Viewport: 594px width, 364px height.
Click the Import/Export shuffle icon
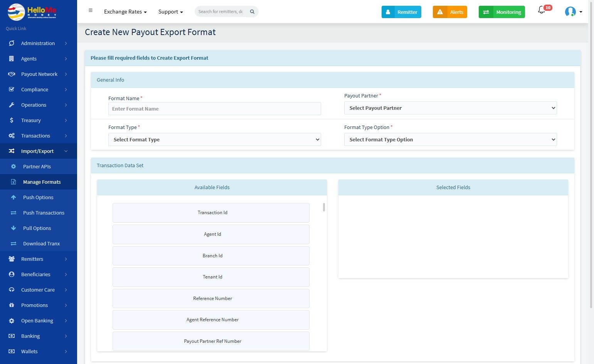pos(12,151)
